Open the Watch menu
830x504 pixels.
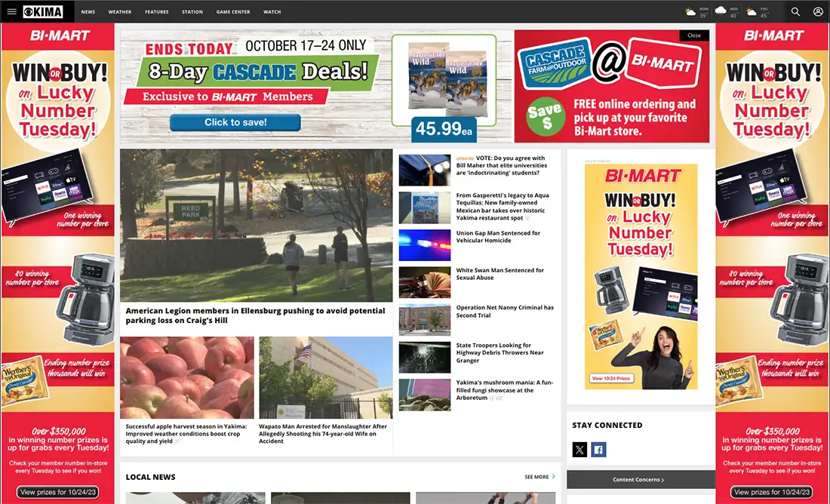coord(272,11)
